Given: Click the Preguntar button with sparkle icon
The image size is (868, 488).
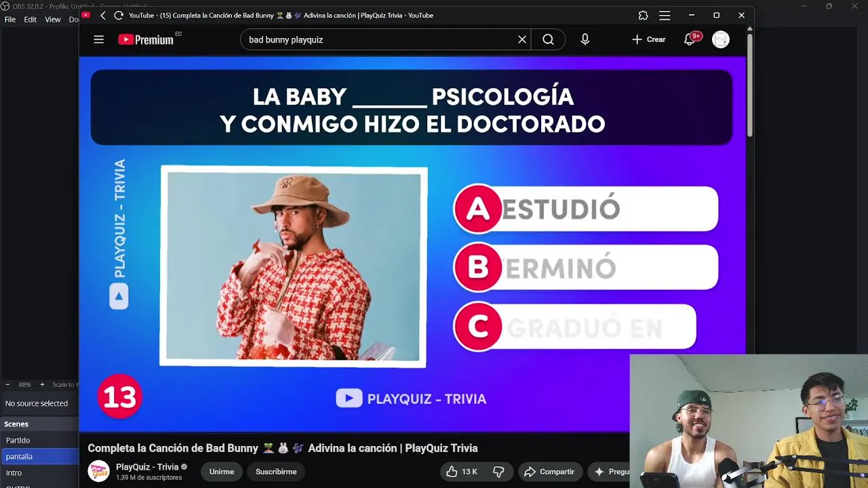Looking at the screenshot, I should (609, 472).
